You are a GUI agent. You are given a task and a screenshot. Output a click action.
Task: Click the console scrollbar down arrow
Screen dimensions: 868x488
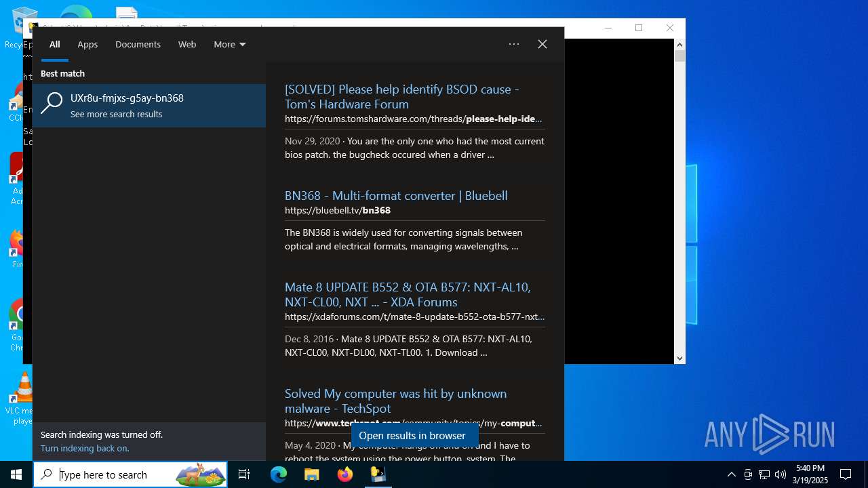point(679,358)
